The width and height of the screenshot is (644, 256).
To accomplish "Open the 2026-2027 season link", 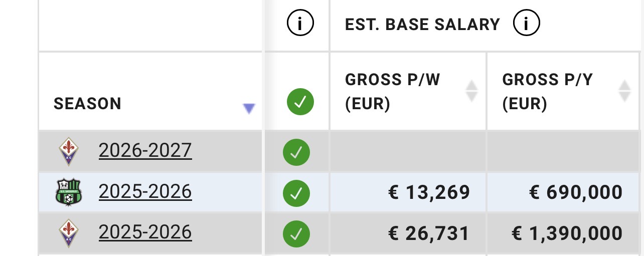I will tap(145, 150).
